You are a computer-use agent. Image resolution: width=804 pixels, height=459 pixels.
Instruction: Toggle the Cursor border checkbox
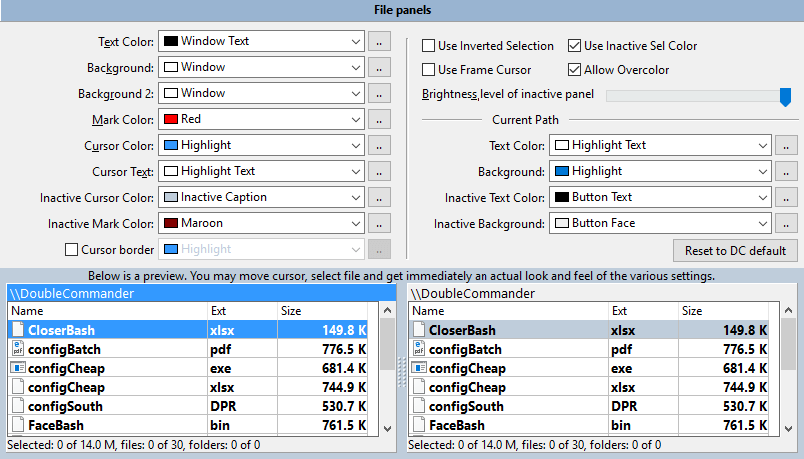click(71, 249)
